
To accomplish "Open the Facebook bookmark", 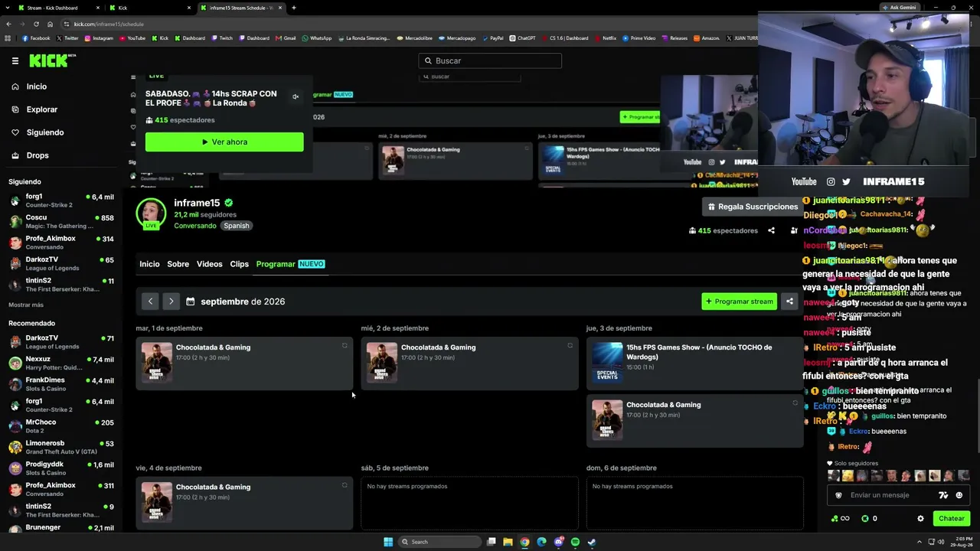I will click(x=36, y=38).
